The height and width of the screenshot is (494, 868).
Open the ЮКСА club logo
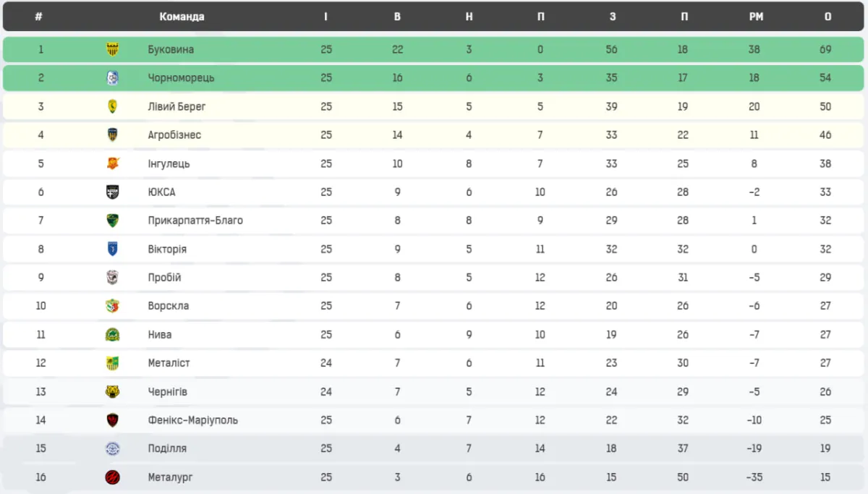click(113, 192)
